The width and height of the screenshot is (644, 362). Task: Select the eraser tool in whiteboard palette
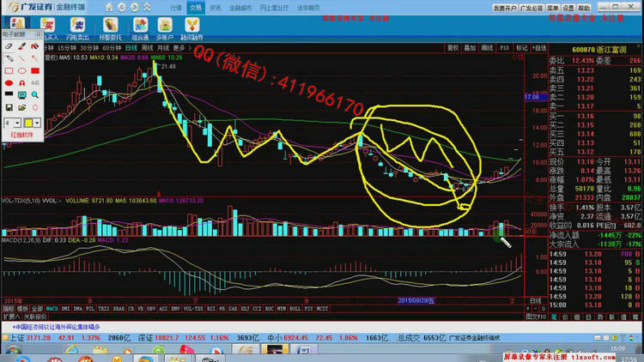pyautogui.click(x=9, y=46)
